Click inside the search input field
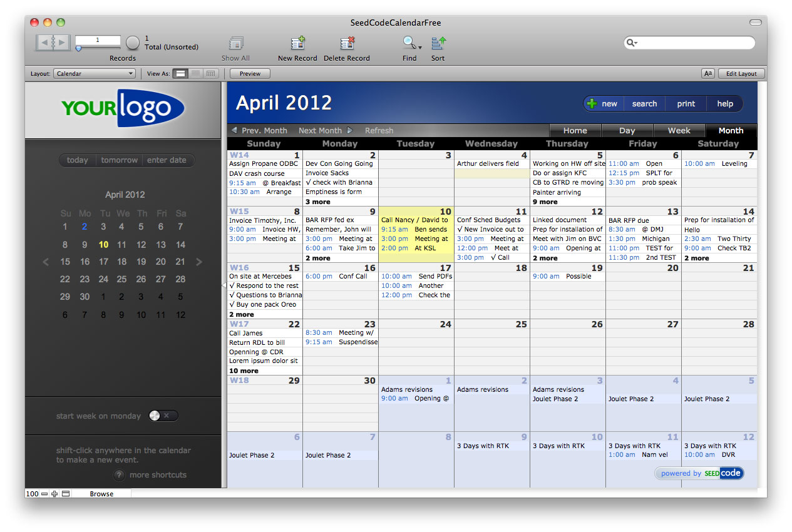The image size is (792, 532). 689,43
